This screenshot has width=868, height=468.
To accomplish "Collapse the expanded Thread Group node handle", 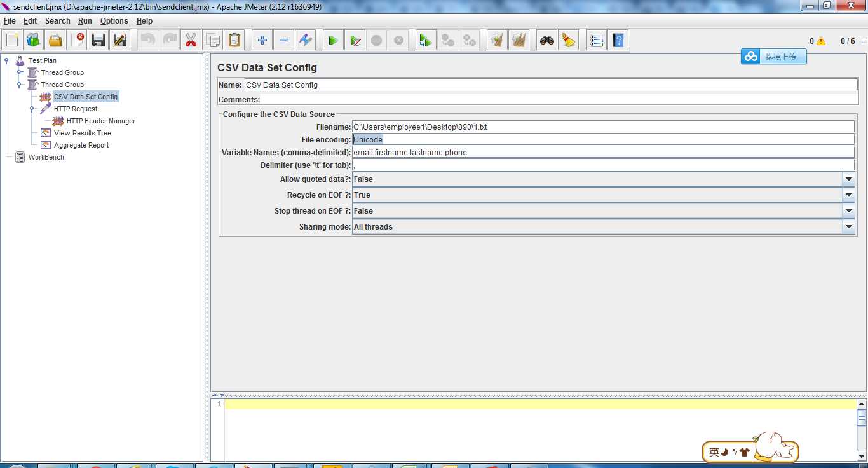I will pyautogui.click(x=20, y=85).
